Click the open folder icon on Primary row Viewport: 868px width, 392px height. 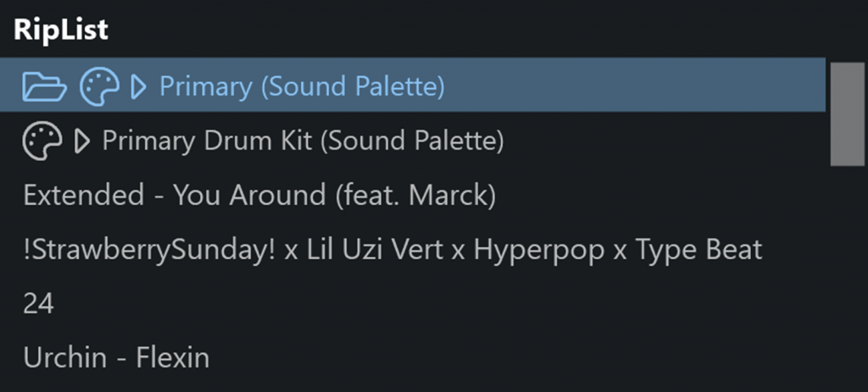(44, 86)
